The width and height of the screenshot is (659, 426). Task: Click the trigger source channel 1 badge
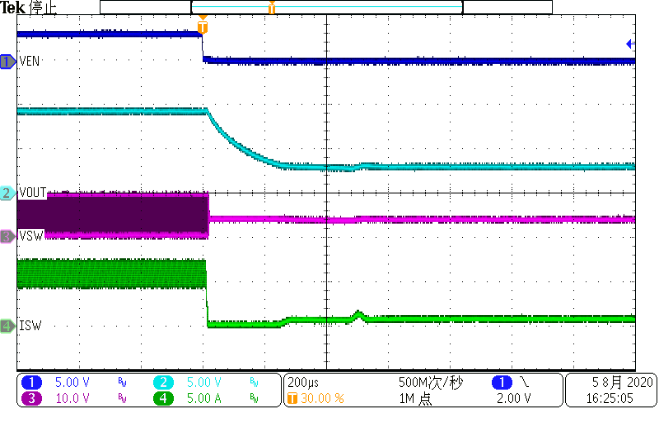[500, 382]
